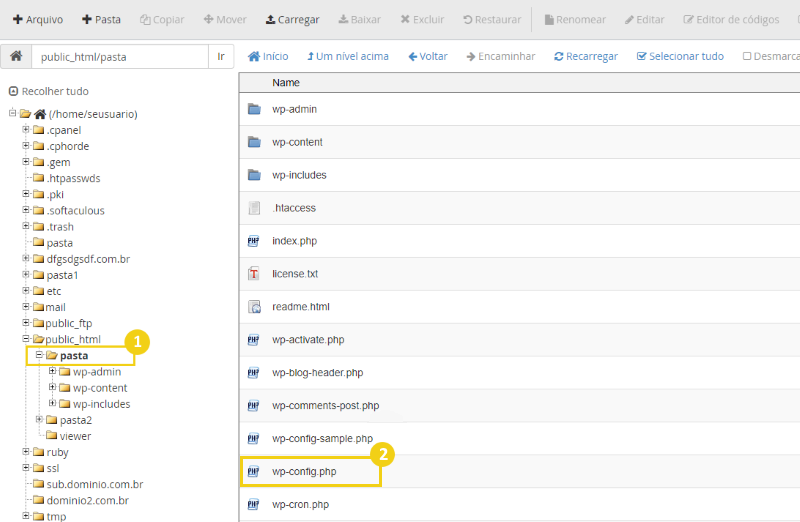Click folder icon of wp-content row
The width and height of the screenshot is (800, 522).
[254, 142]
